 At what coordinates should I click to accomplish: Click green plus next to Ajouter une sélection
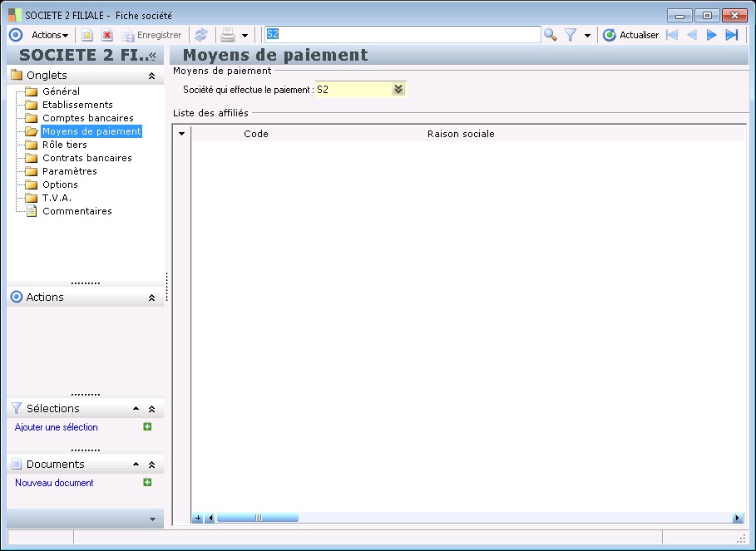pos(147,426)
